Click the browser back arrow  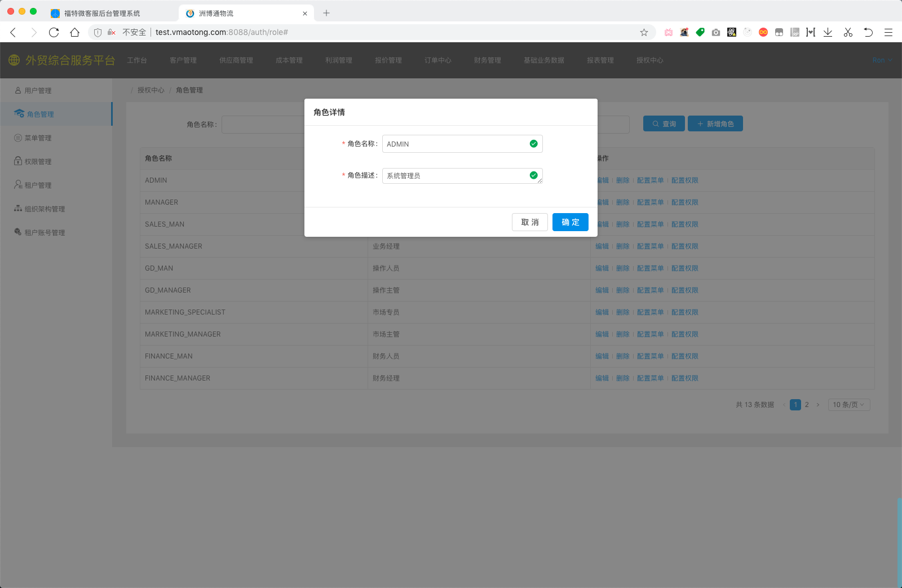point(14,32)
